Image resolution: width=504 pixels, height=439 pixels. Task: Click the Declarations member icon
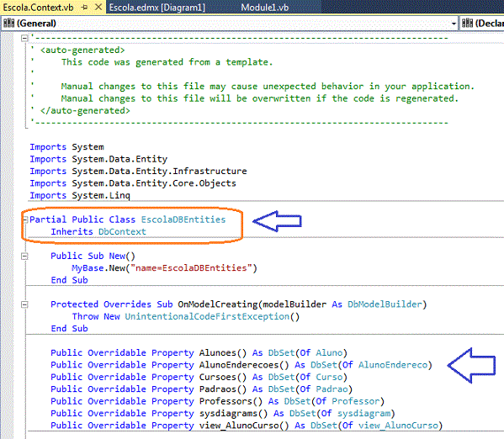(x=467, y=24)
